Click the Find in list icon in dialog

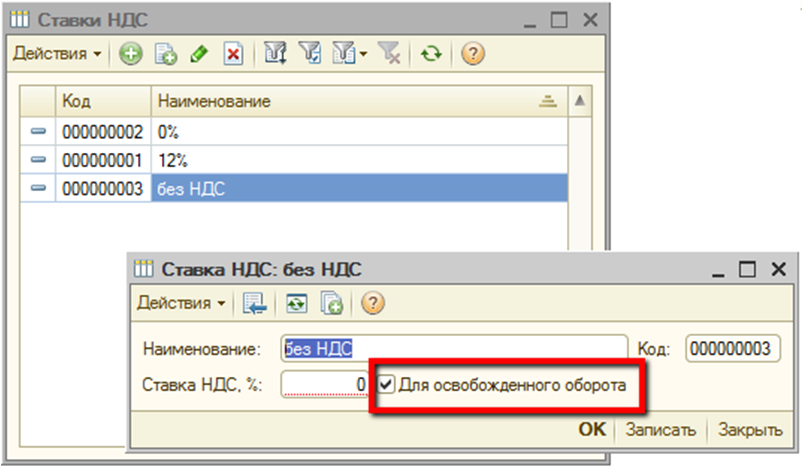click(x=253, y=303)
